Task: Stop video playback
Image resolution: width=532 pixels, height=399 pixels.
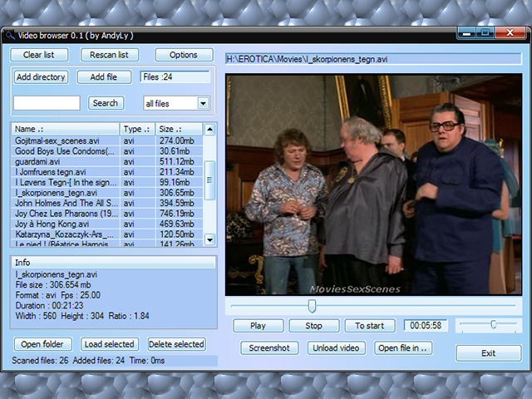Action: pos(313,326)
